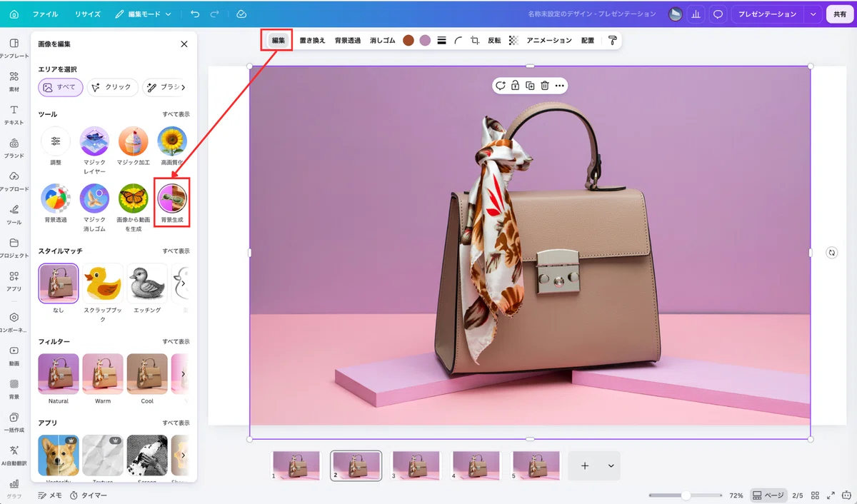Open the border style lines icon
Screen dimensions: 857x504
[441, 41]
